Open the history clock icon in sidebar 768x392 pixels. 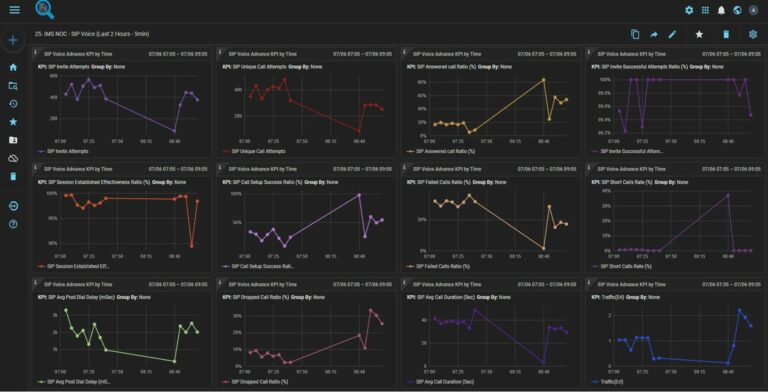[x=13, y=103]
